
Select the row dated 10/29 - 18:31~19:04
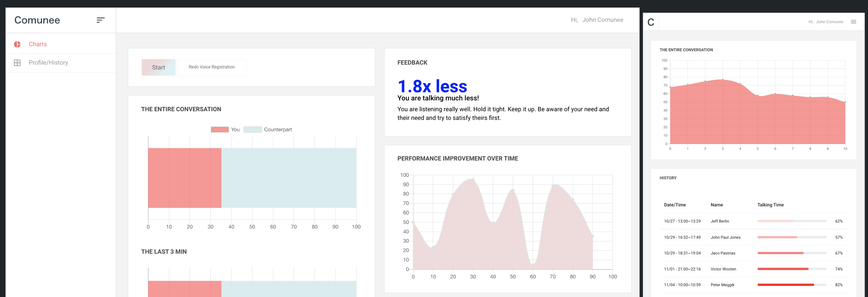pos(754,253)
